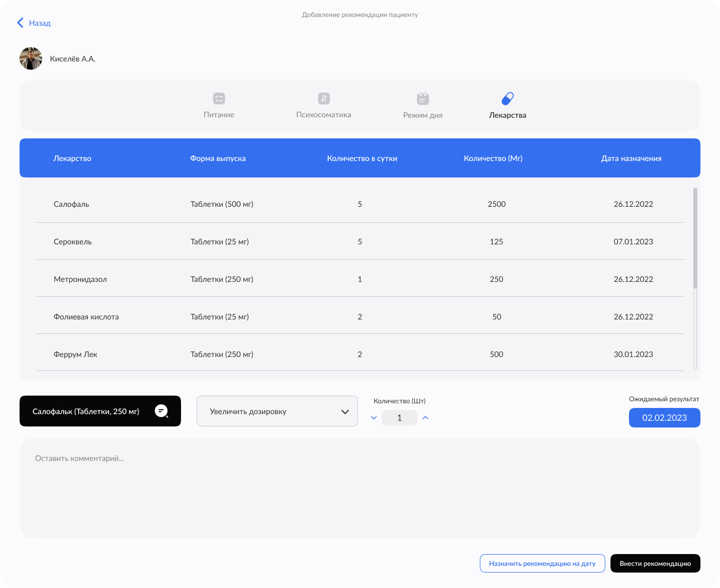Click the Оставить комментарий text area
This screenshot has width=720, height=588.
[x=360, y=488]
